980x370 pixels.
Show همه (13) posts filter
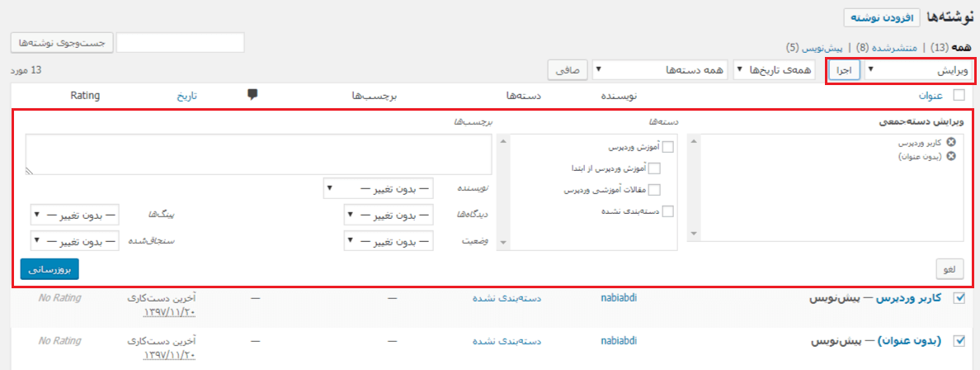pyautogui.click(x=951, y=48)
